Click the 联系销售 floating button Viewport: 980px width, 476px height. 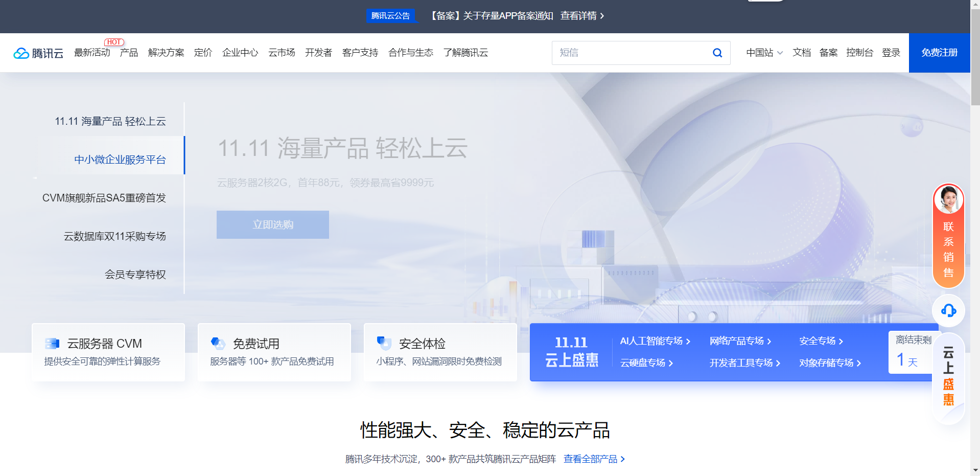tap(948, 236)
